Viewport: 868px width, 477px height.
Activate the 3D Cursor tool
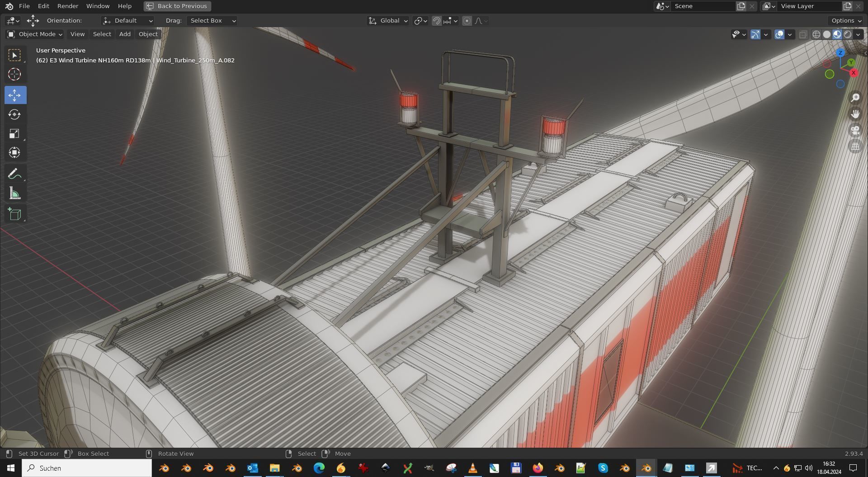15,74
